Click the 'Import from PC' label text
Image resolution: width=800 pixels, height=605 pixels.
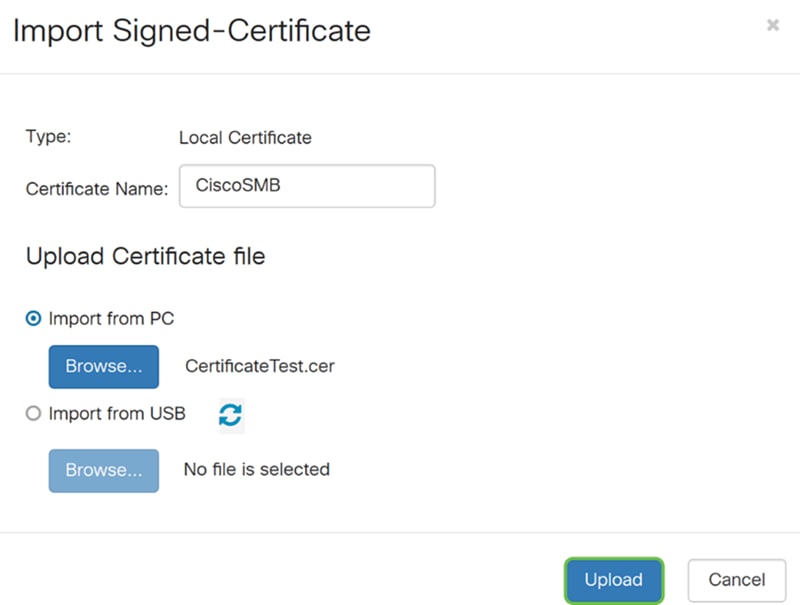tap(111, 319)
